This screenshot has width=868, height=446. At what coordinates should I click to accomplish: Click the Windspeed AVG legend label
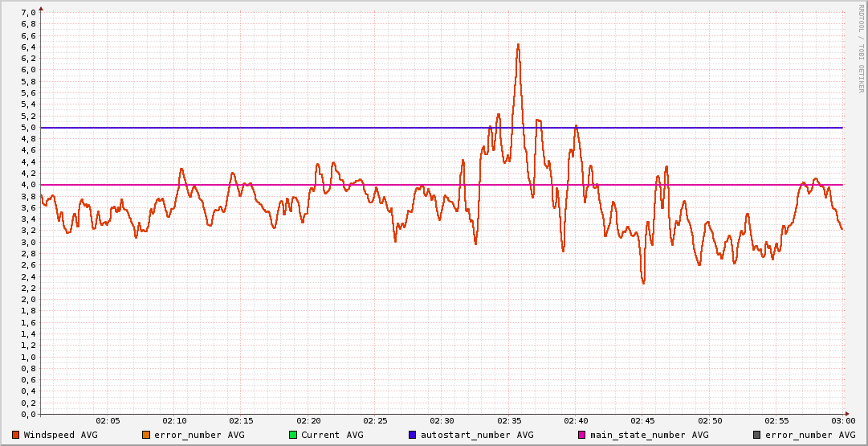click(x=60, y=435)
